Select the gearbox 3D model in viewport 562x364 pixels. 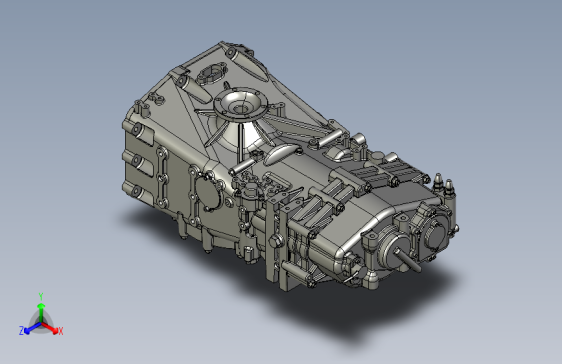point(290,166)
